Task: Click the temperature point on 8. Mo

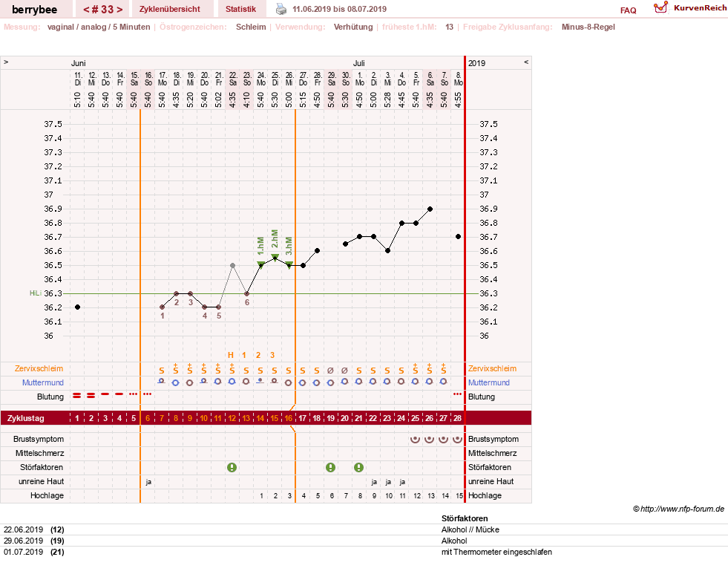Action: [459, 236]
